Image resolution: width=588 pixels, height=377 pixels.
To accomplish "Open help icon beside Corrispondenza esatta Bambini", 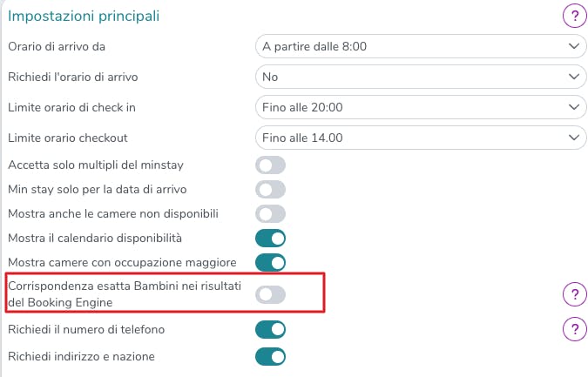I will 575,294.
